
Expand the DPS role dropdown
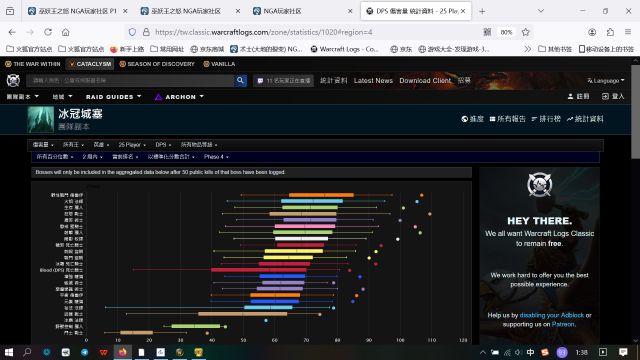point(163,145)
